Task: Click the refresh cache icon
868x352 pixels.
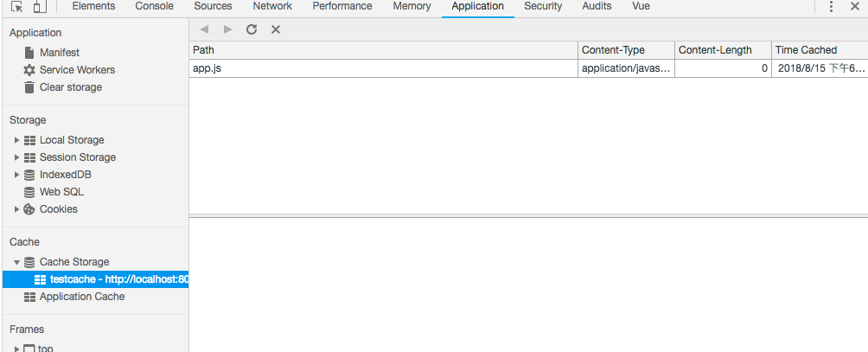Action: click(x=252, y=29)
